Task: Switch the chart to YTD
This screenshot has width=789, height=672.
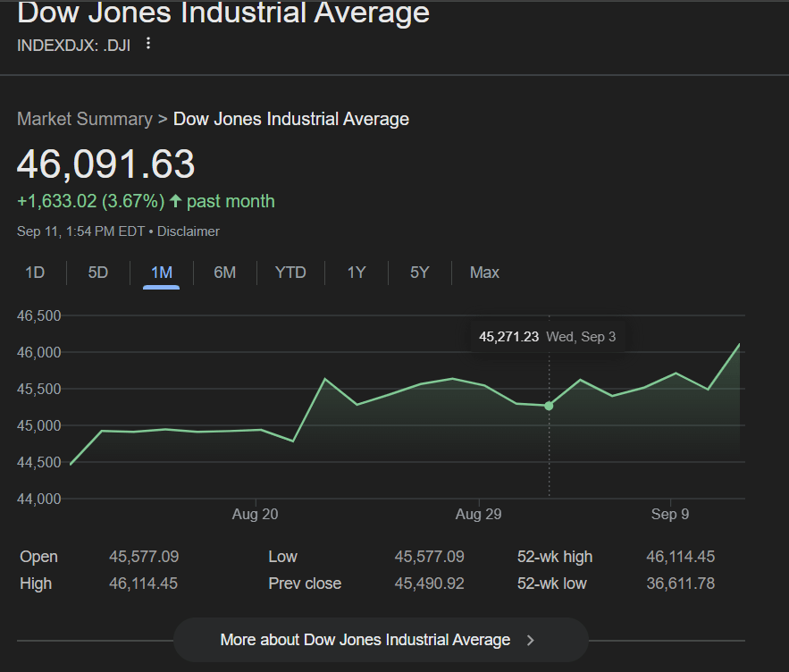Action: [290, 273]
